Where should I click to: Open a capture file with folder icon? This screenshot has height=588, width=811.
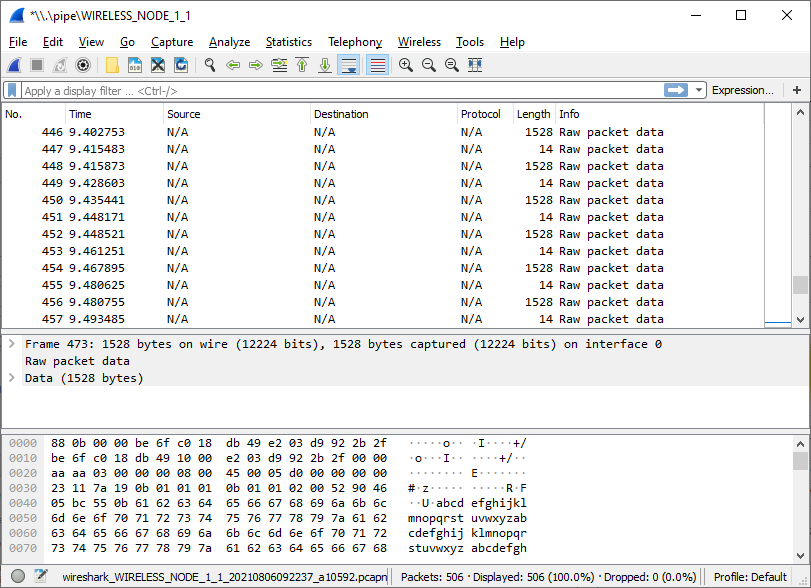(112, 65)
